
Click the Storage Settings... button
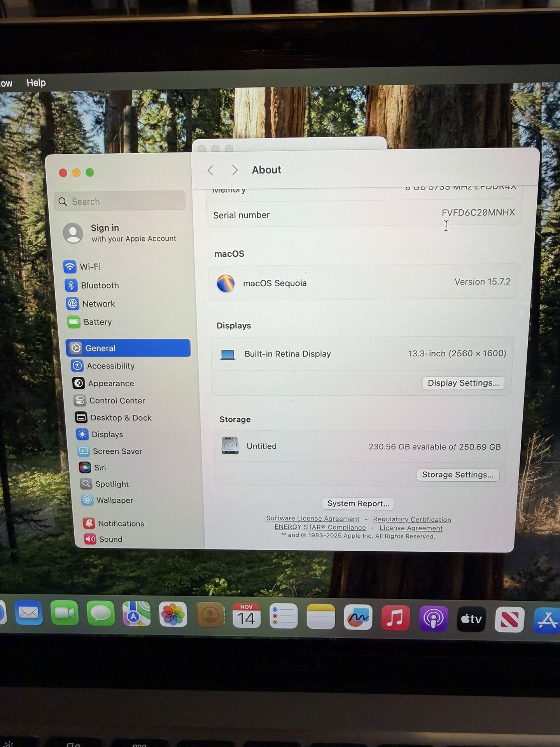click(458, 475)
